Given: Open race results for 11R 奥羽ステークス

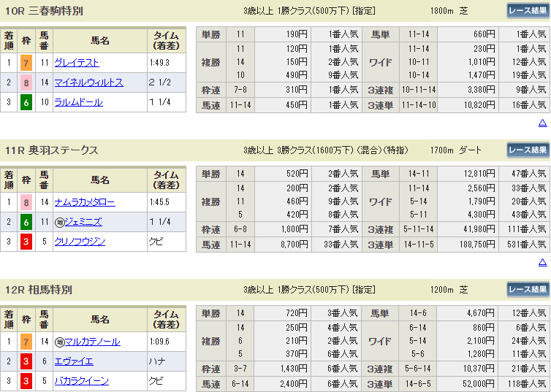Looking at the screenshot, I should pyautogui.click(x=528, y=150).
